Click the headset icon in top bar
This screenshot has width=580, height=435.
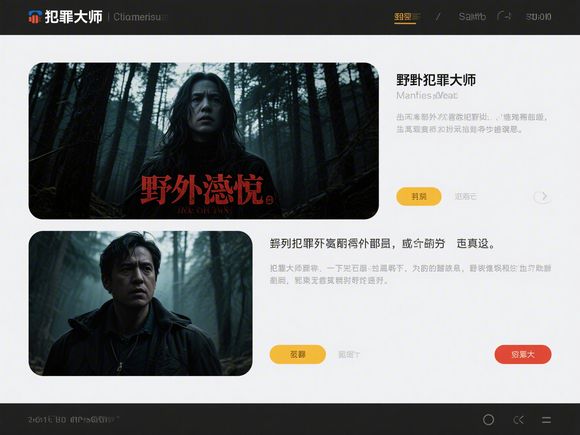coord(504,17)
